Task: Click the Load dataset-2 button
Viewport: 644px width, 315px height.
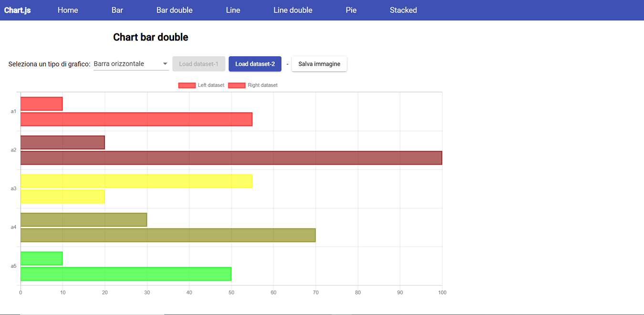Action: point(255,63)
